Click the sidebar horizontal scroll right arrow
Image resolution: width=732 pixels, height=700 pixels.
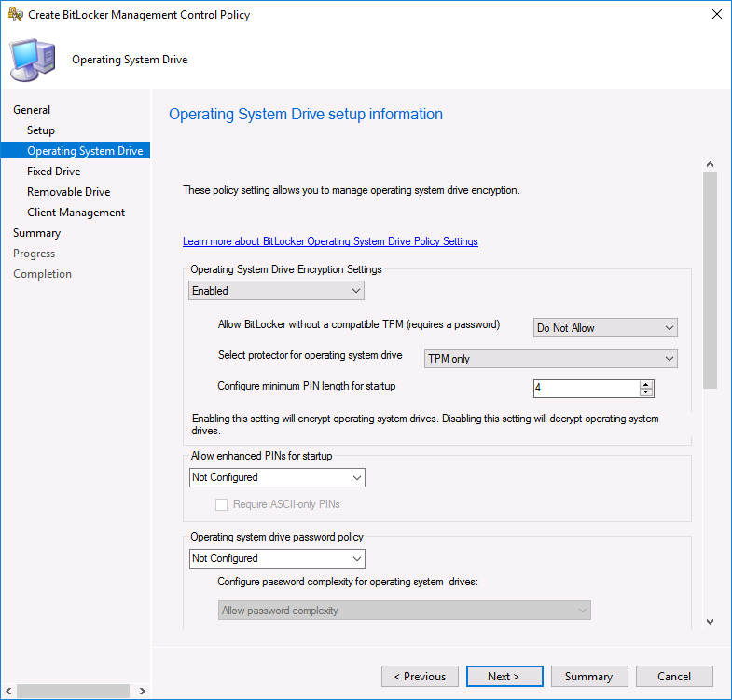tap(143, 691)
